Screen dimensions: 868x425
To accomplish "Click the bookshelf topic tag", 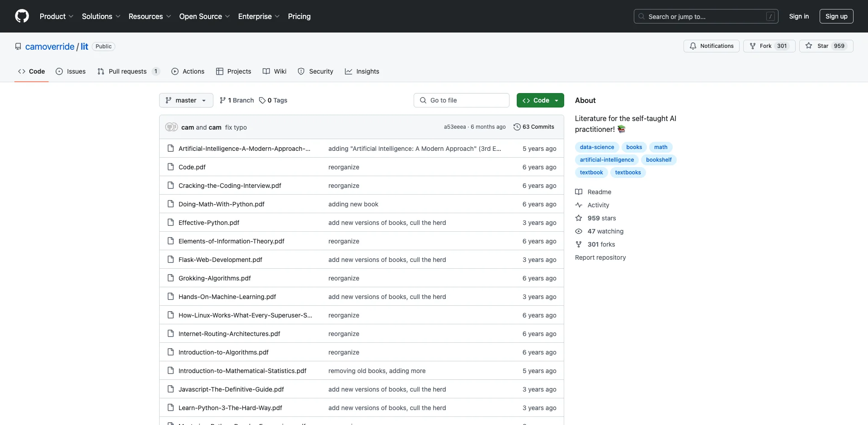I will point(659,160).
